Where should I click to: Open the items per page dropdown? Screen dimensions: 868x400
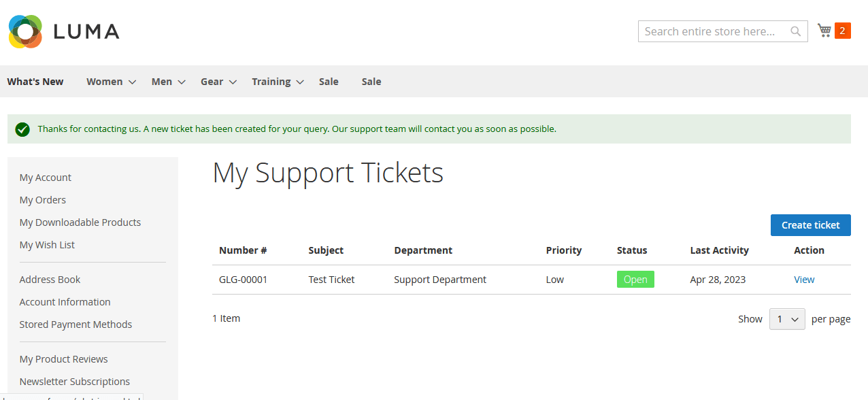click(x=787, y=319)
